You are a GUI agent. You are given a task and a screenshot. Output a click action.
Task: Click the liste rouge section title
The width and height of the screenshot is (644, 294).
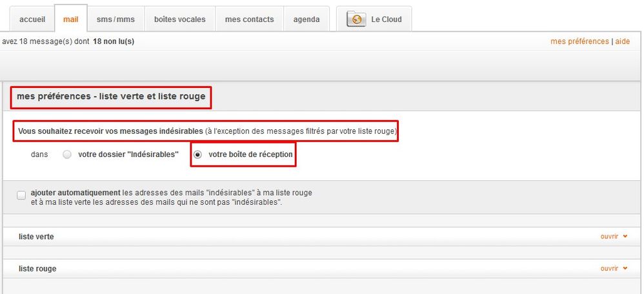point(37,268)
